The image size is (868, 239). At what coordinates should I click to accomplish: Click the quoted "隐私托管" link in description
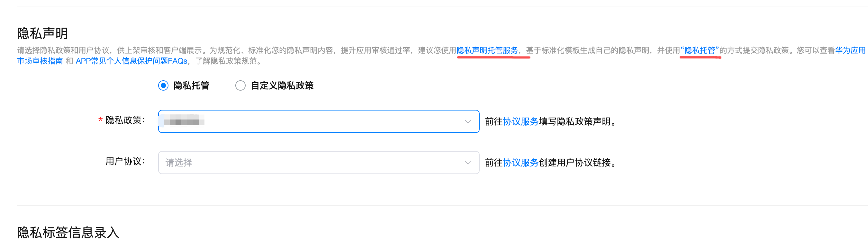pos(700,50)
